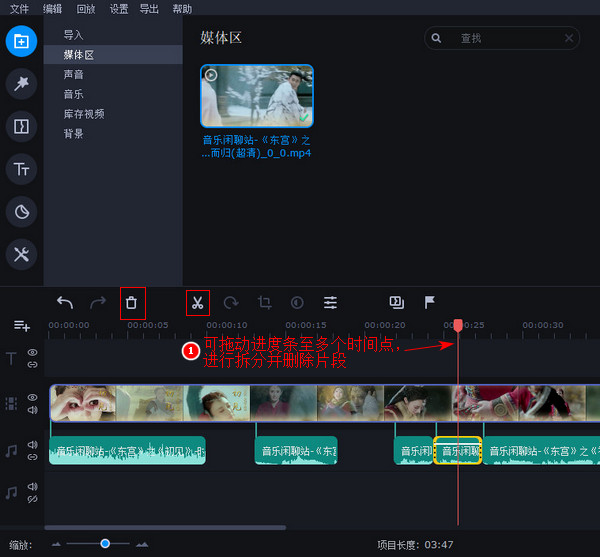Click zoom in mountain icon
The height and width of the screenshot is (557, 600).
[142, 544]
